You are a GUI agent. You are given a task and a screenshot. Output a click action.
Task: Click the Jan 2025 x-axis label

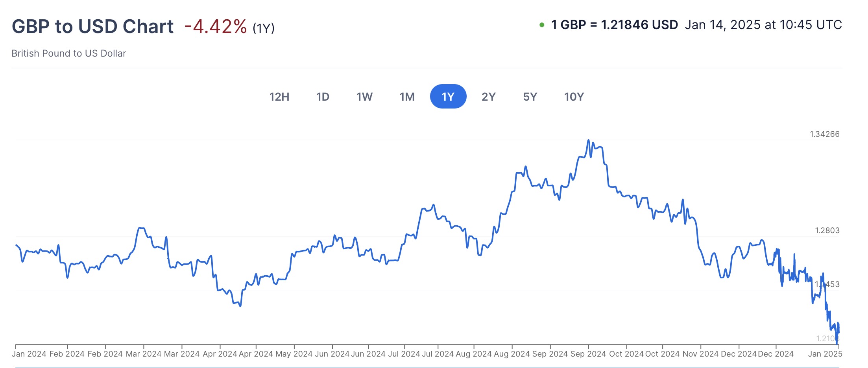click(825, 354)
